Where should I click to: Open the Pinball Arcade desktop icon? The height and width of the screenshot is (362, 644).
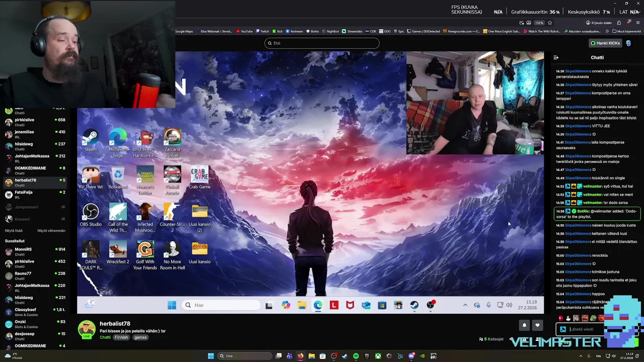click(x=172, y=180)
